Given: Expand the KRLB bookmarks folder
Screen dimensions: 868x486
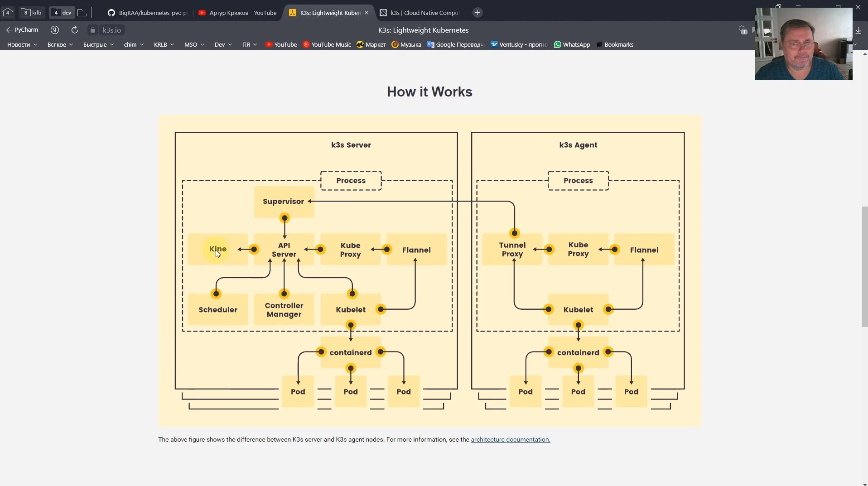Looking at the screenshot, I should [x=164, y=44].
